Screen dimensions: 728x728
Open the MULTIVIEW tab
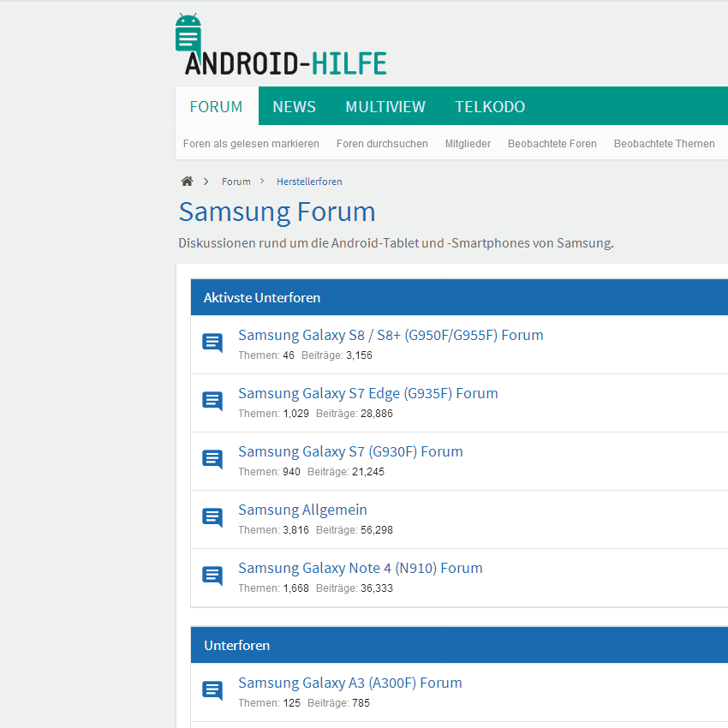(x=385, y=106)
